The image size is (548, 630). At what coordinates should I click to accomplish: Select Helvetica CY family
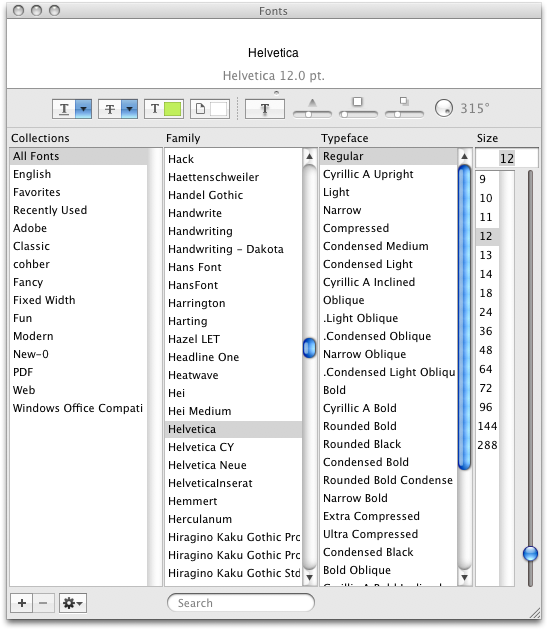(233, 447)
